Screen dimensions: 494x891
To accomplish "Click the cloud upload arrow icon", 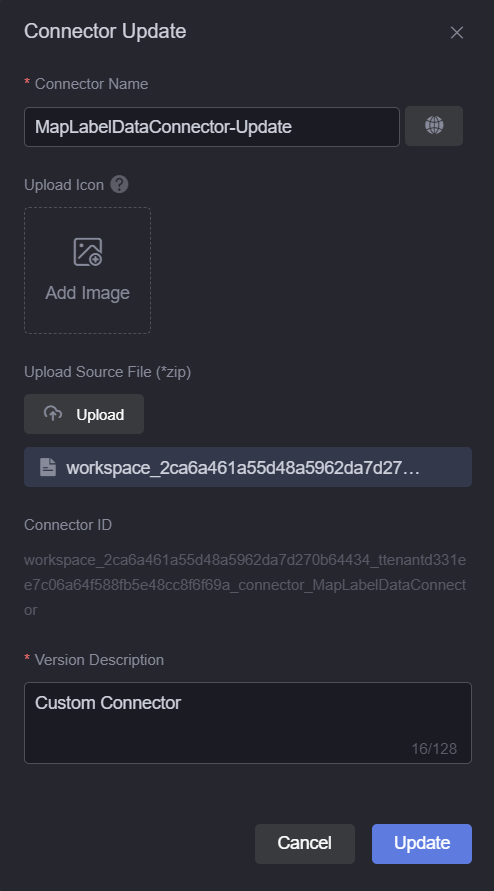I will [53, 414].
